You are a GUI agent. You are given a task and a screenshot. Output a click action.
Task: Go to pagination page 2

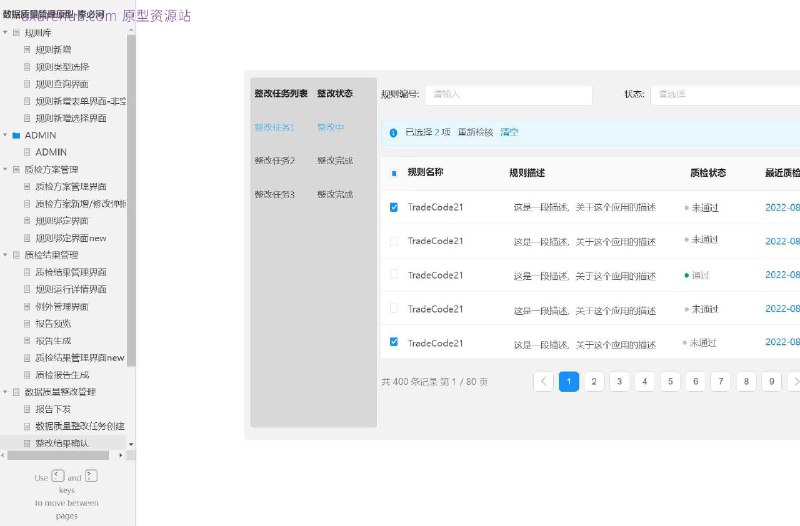pos(594,382)
